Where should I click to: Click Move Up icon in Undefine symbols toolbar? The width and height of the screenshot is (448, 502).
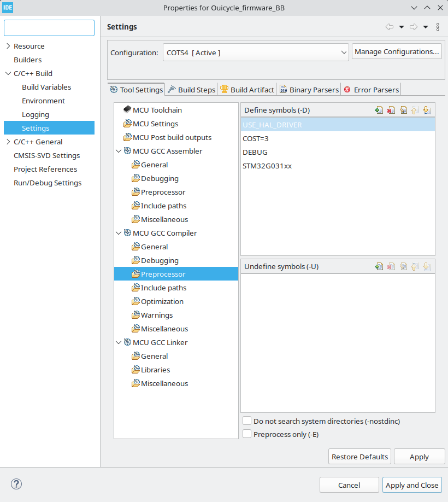(415, 266)
